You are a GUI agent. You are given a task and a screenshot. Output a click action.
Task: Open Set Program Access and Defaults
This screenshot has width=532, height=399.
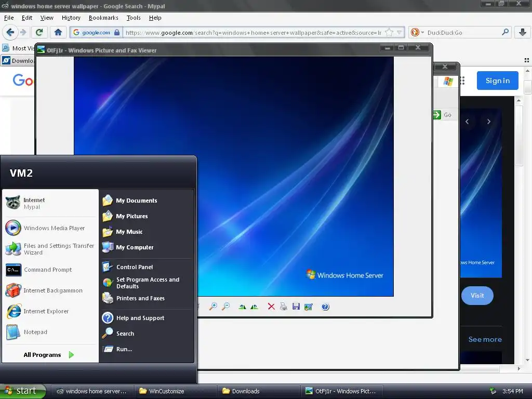click(x=147, y=283)
